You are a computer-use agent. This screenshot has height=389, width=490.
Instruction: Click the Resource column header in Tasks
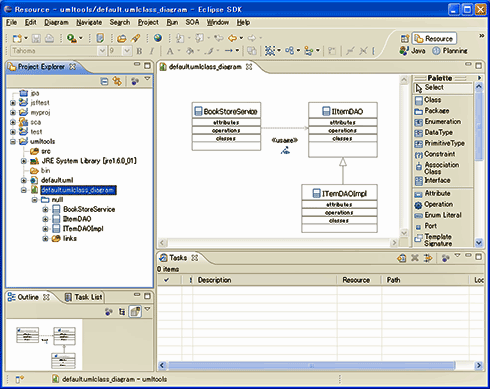coord(359,280)
